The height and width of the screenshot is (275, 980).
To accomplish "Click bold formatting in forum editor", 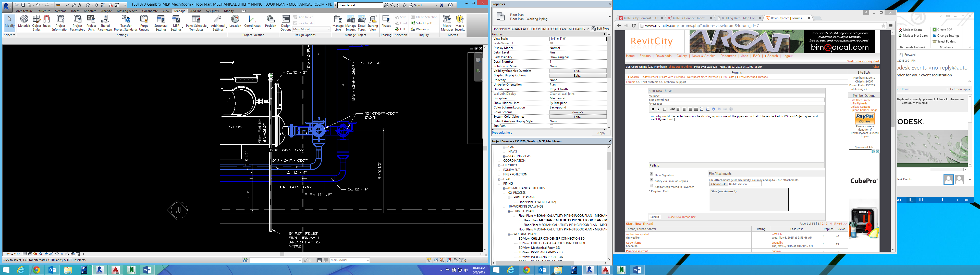I will [653, 109].
